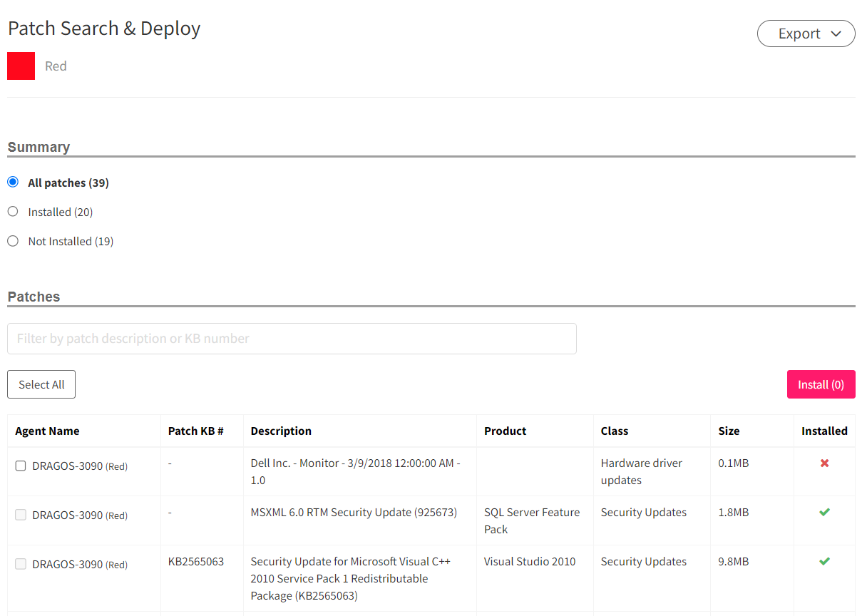Open the Export dropdown
The height and width of the screenshot is (616, 867).
(x=806, y=34)
